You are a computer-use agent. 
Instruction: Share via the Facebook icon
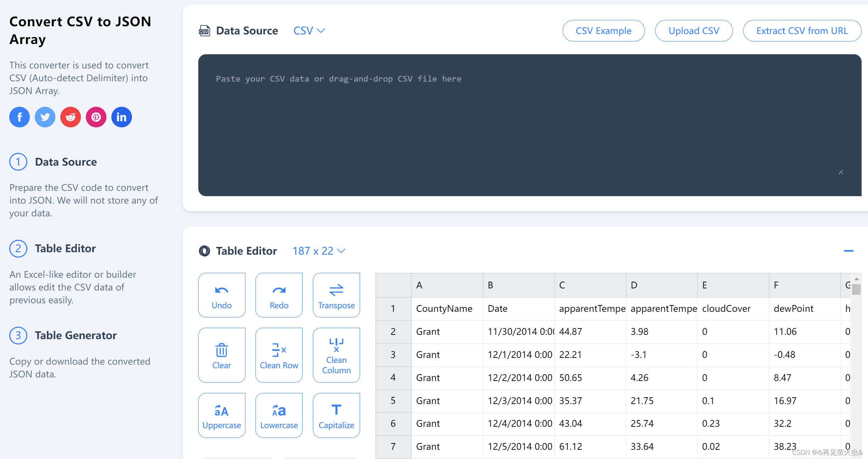point(20,117)
